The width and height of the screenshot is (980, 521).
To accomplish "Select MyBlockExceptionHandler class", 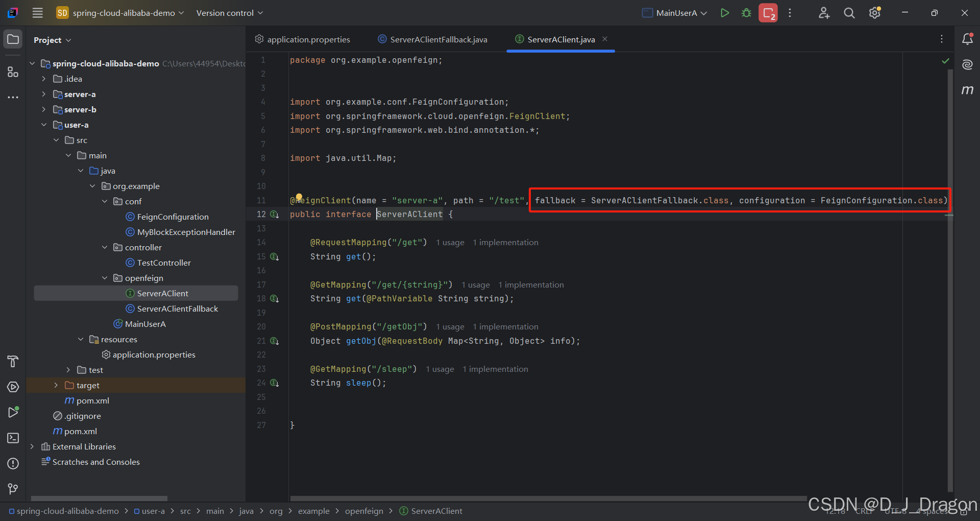I will tap(186, 232).
